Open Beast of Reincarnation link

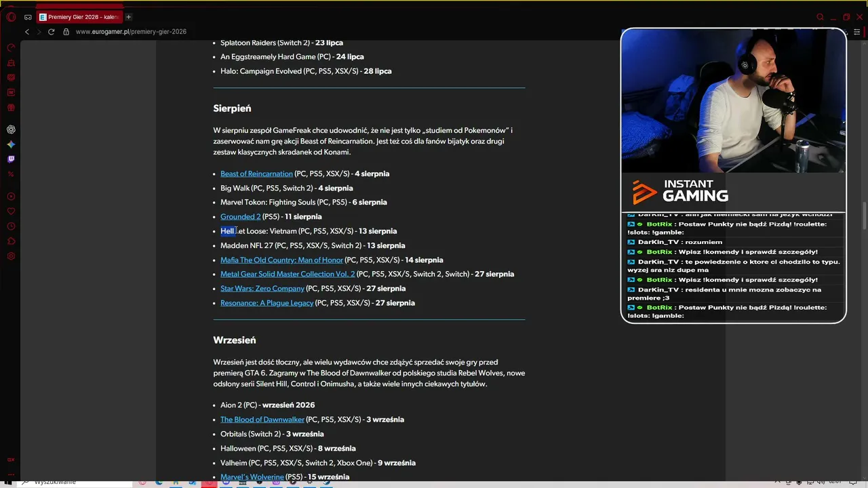coord(256,174)
